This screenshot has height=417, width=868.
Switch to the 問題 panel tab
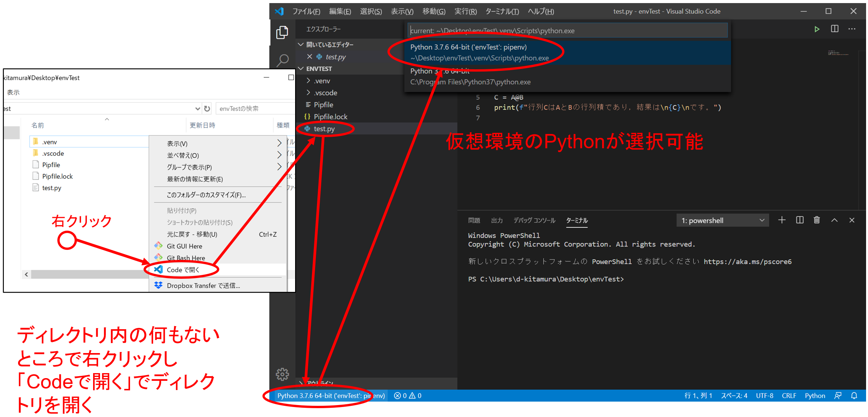[474, 221]
